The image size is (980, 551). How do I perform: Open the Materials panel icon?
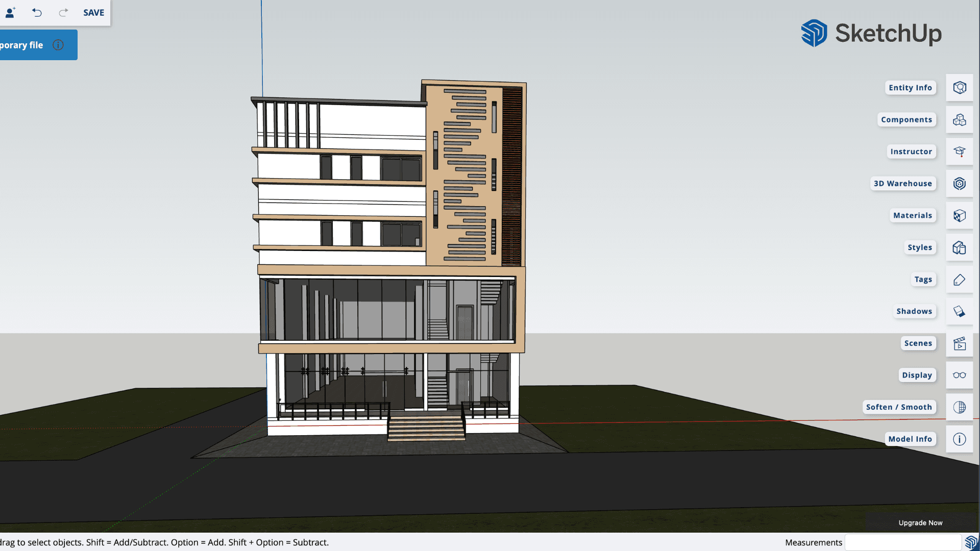[960, 216]
